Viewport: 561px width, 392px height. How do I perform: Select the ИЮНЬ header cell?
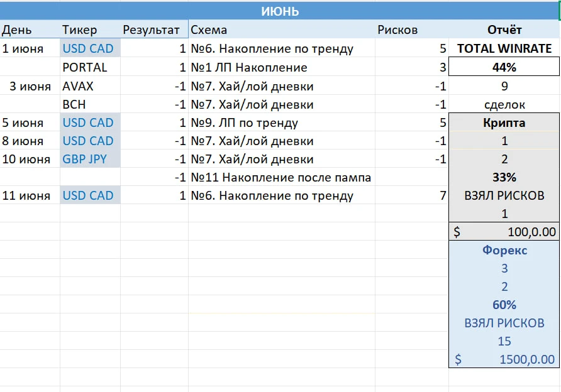pos(280,11)
